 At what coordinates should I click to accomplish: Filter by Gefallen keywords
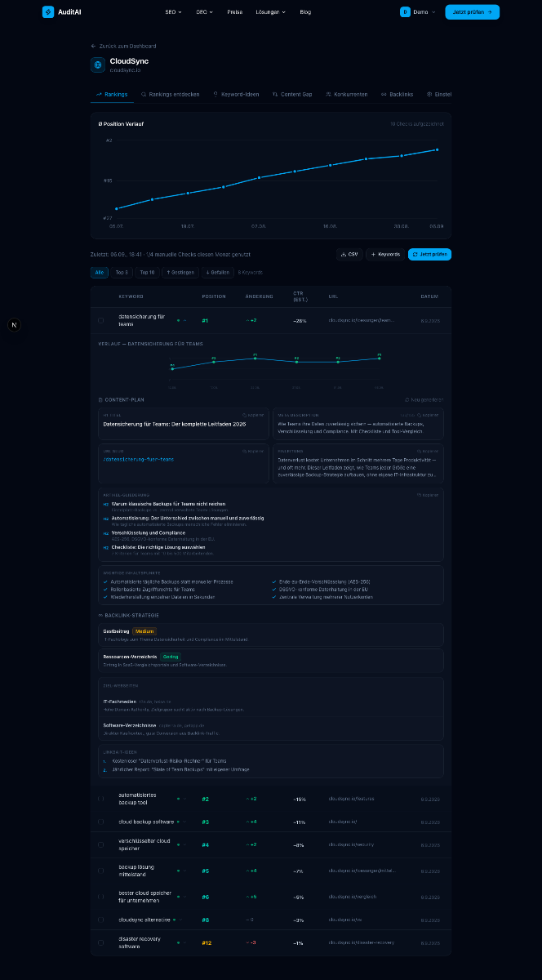click(217, 272)
